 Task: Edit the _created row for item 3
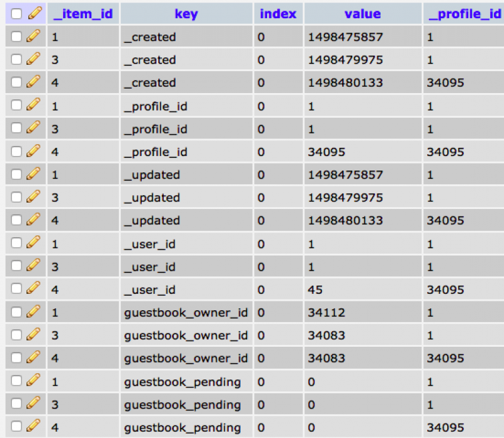tap(33, 59)
